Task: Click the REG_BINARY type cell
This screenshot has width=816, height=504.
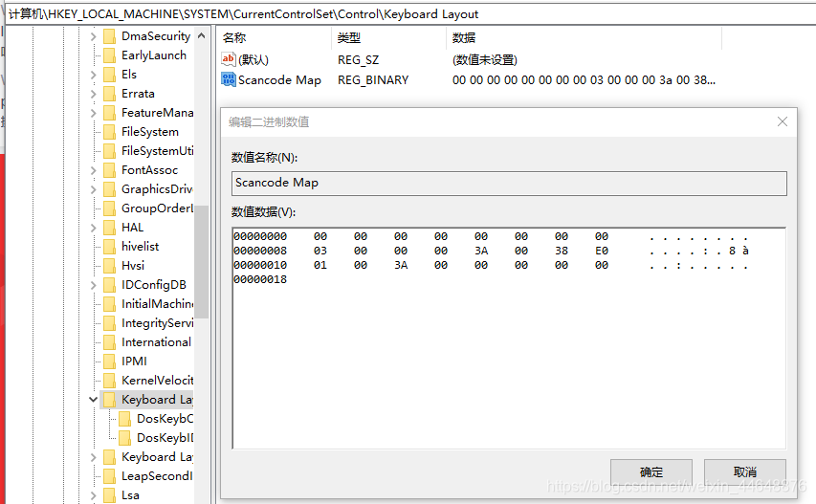Action: click(373, 80)
